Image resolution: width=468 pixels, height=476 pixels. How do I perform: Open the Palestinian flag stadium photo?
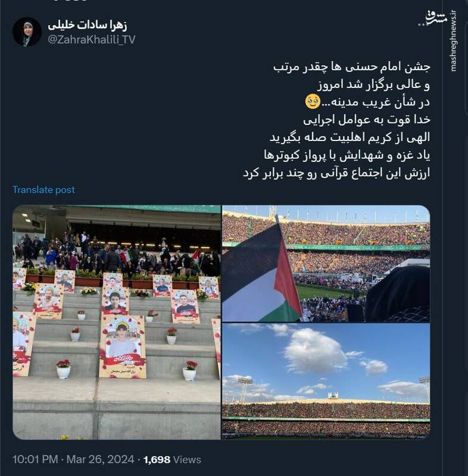point(326,263)
